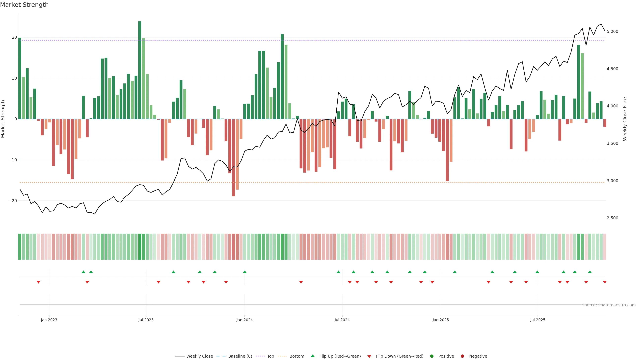Click the tallest green bar near Jul 2023
The image size is (644, 362).
pyautogui.click(x=140, y=70)
